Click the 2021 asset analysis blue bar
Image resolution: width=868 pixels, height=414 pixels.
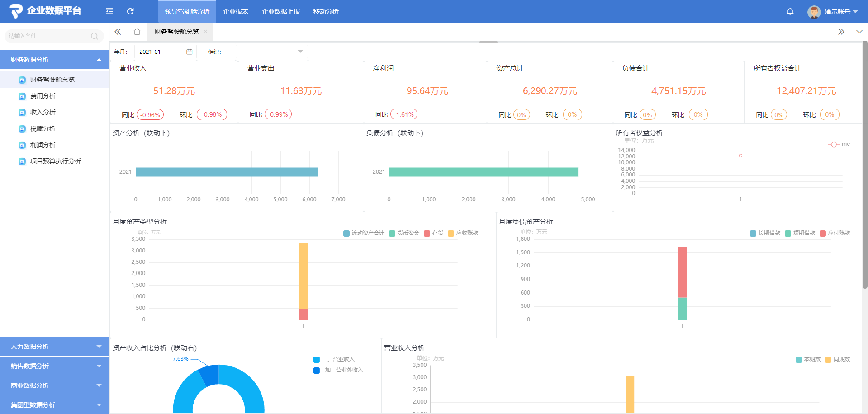[x=227, y=172]
